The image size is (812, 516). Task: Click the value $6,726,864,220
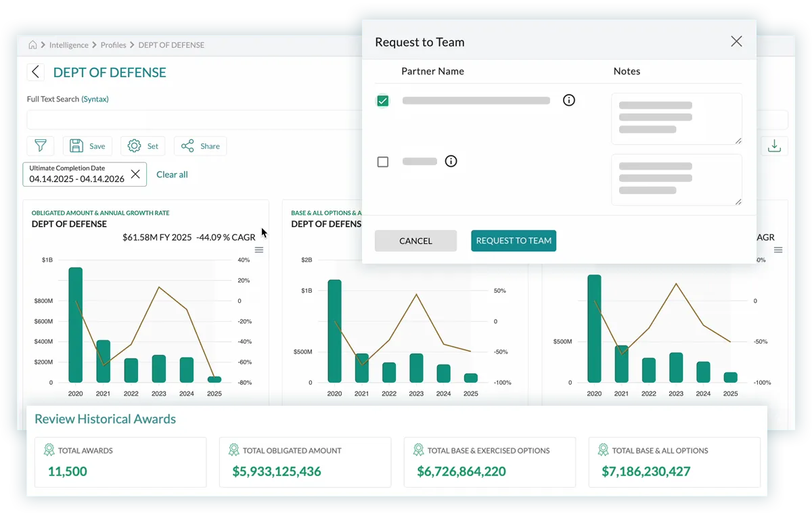point(461,471)
